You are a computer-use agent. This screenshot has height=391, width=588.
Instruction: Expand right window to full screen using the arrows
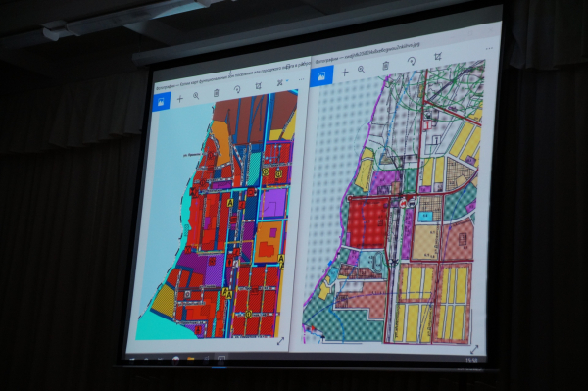[x=474, y=350]
